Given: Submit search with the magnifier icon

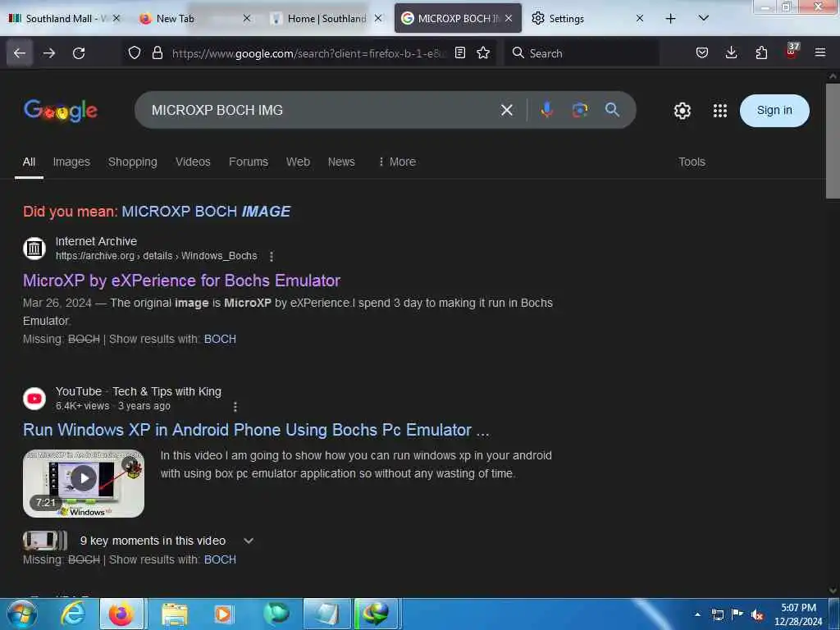Looking at the screenshot, I should coord(612,110).
